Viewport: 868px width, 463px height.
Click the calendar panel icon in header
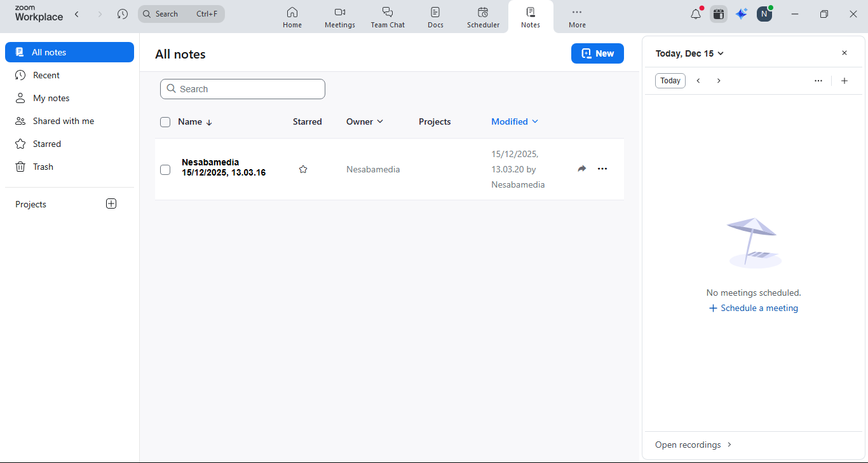[x=719, y=14]
